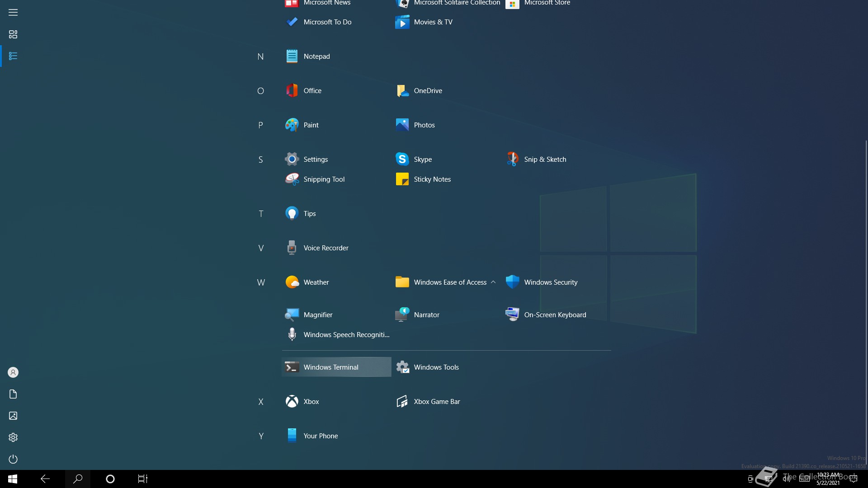Click the Windows Start button

[13, 479]
